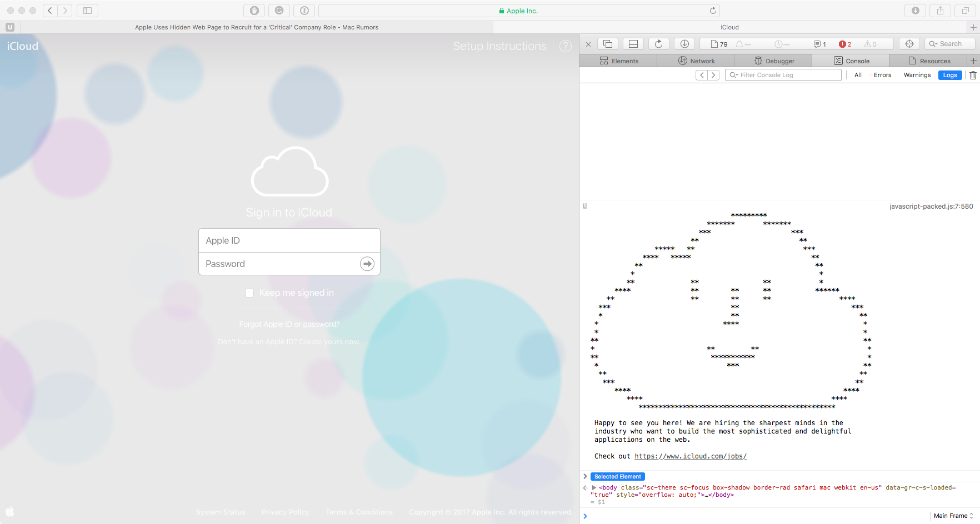Open Safari downloads list
This screenshot has height=524, width=980.
tap(916, 11)
